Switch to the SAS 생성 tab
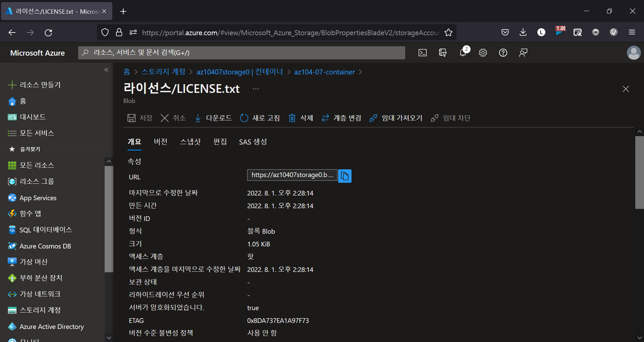Image resolution: width=644 pixels, height=342 pixels. point(253,142)
